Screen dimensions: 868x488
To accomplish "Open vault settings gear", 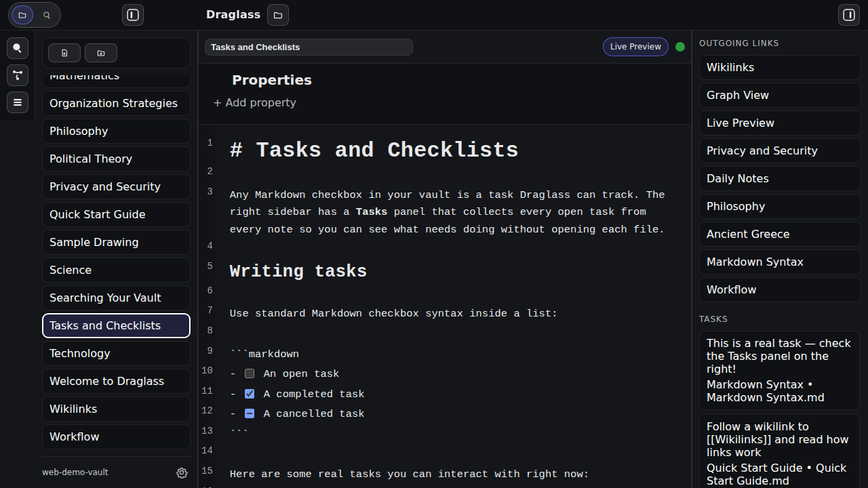I will coord(182,473).
